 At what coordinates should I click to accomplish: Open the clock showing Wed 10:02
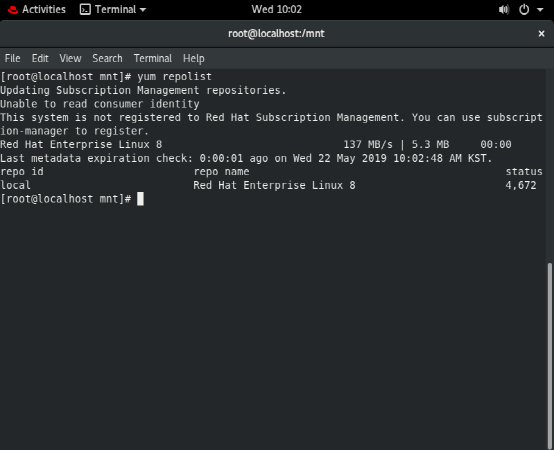click(277, 9)
